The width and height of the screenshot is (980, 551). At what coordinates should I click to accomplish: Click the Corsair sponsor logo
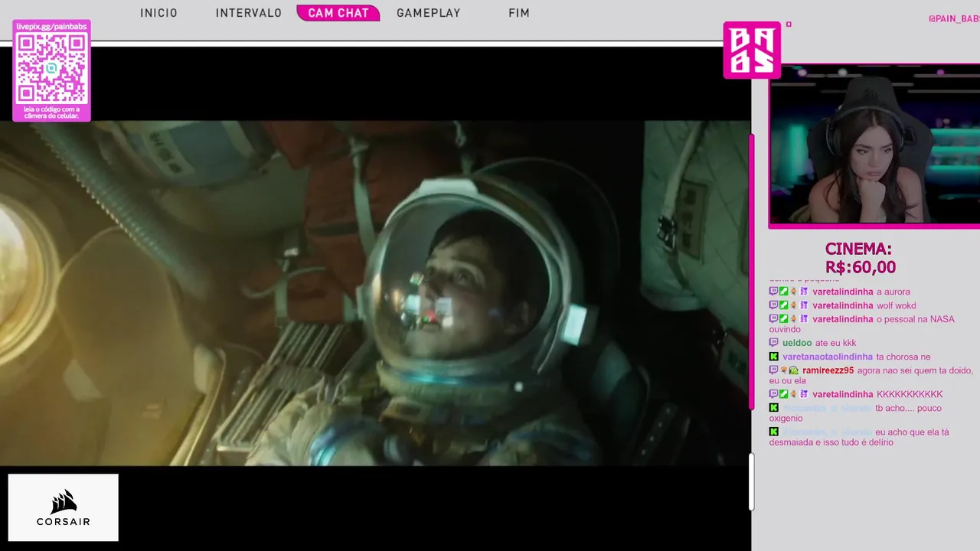pyautogui.click(x=64, y=507)
